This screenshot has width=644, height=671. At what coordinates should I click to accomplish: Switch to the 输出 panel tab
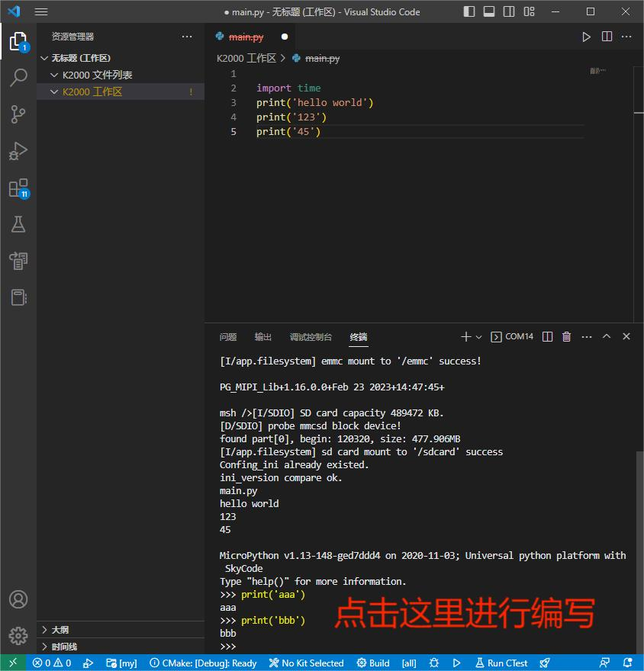263,337
